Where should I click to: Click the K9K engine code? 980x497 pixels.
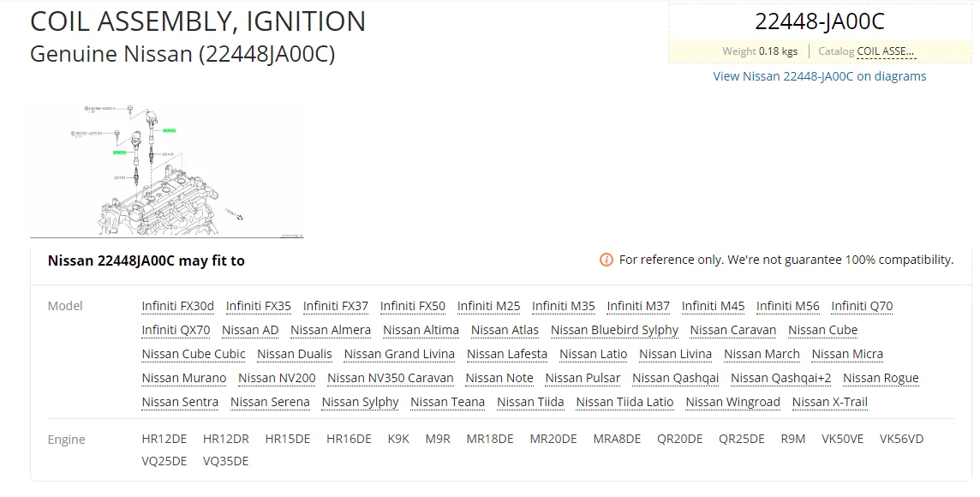click(398, 439)
